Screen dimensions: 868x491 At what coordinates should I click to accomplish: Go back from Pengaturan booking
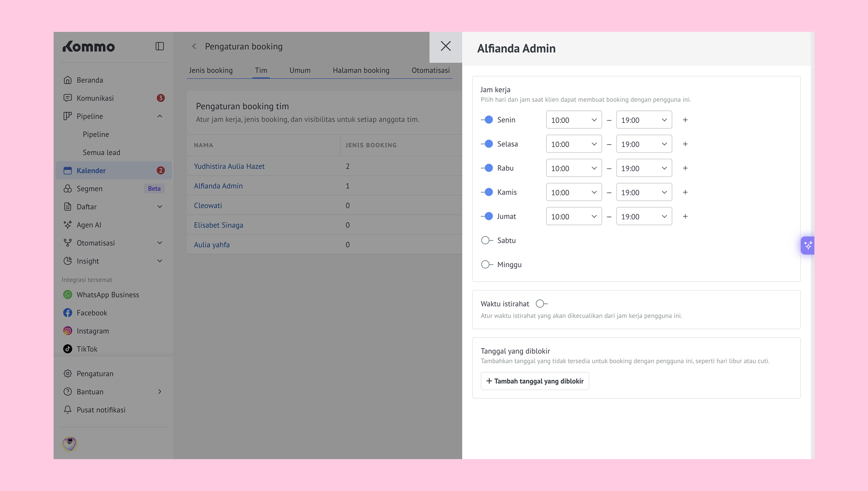pos(194,46)
